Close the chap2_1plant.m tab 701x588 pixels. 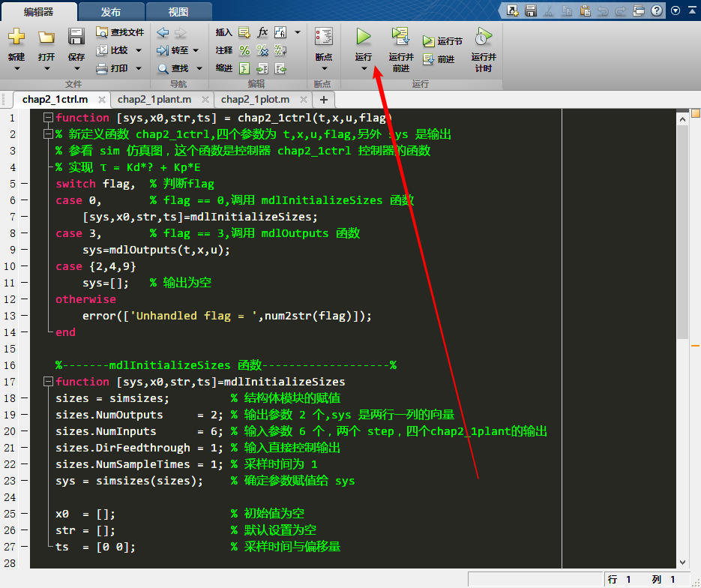pos(205,100)
